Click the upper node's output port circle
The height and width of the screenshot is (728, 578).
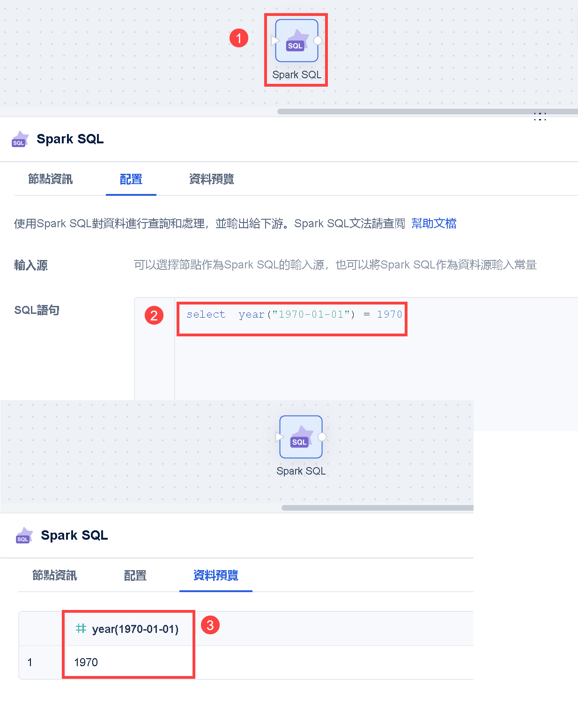click(318, 40)
